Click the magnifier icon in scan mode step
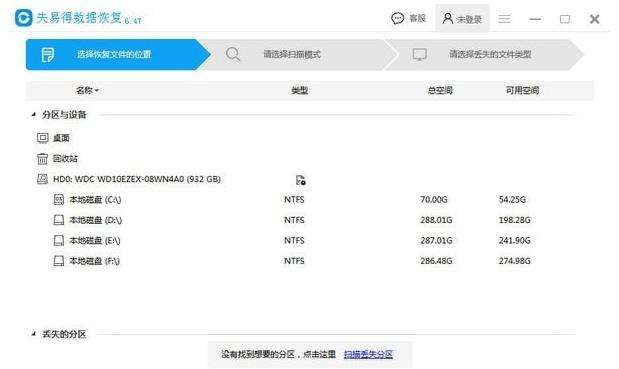Viewport: 619px width, 369px height. 233,54
